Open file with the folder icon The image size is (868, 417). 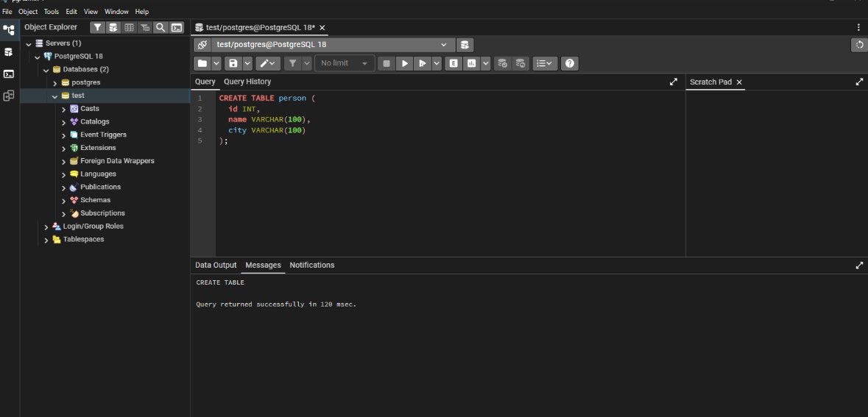[202, 63]
